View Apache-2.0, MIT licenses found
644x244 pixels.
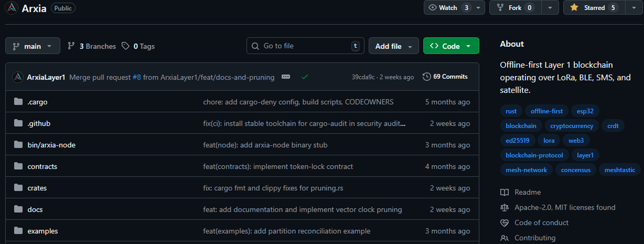click(565, 207)
